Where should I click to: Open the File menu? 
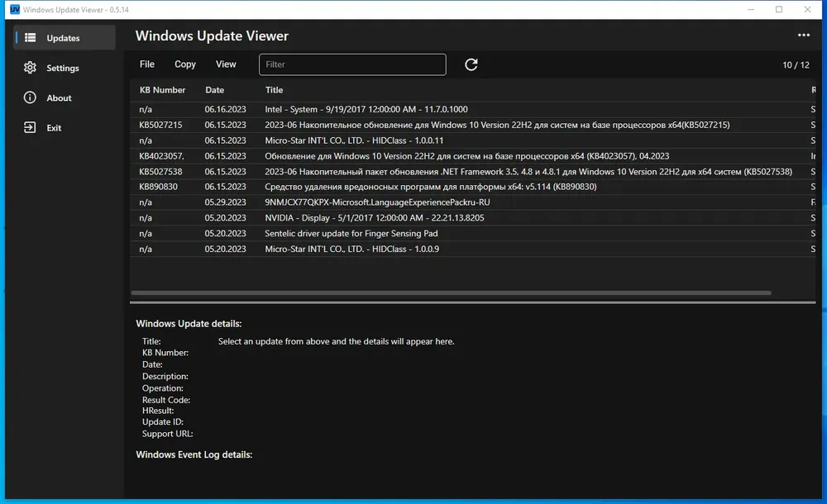tap(147, 64)
